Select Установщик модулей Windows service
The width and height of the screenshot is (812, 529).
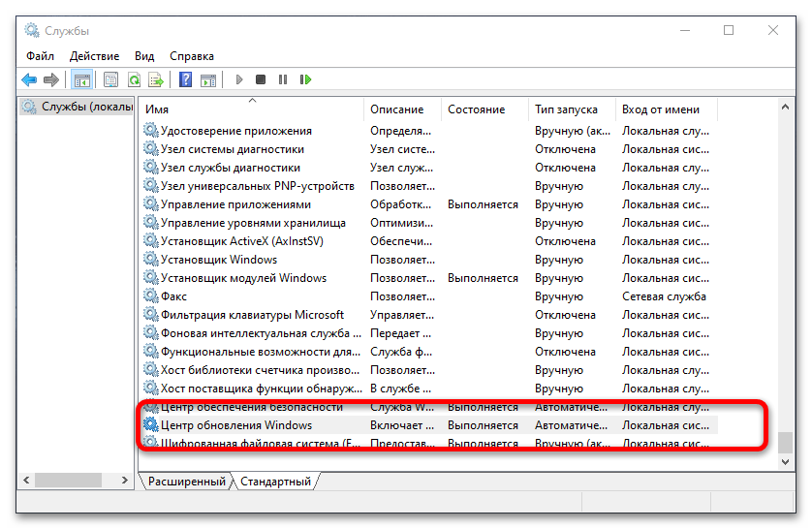click(x=429, y=278)
